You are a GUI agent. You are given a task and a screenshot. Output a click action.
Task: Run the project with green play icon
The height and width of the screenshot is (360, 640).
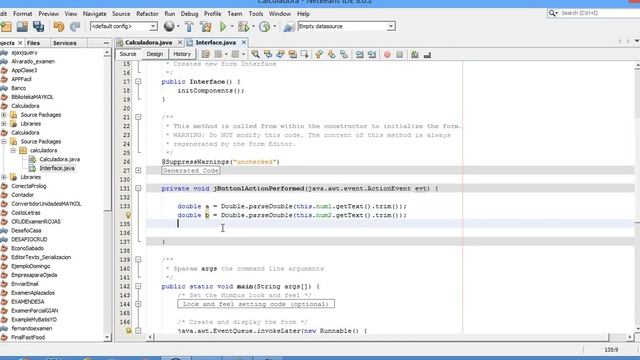(223, 27)
